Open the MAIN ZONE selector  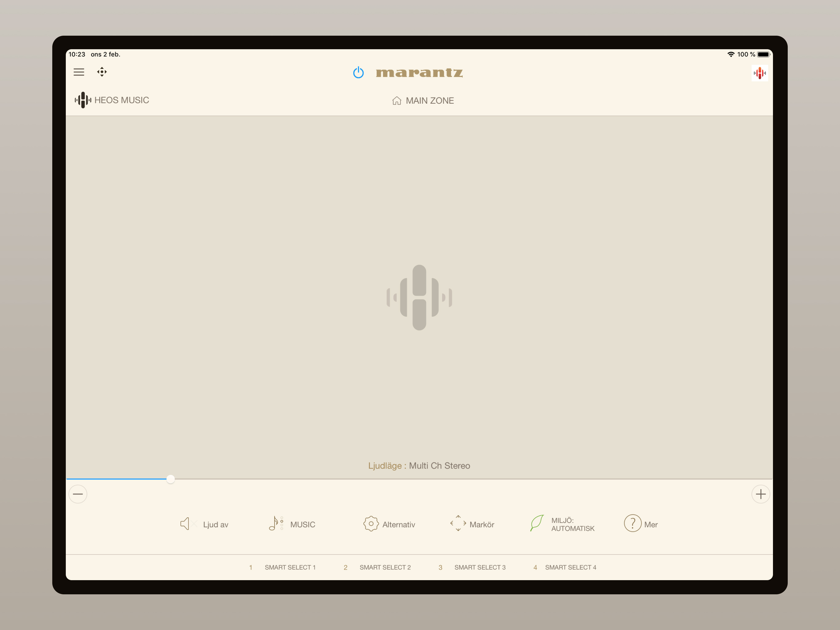423,101
